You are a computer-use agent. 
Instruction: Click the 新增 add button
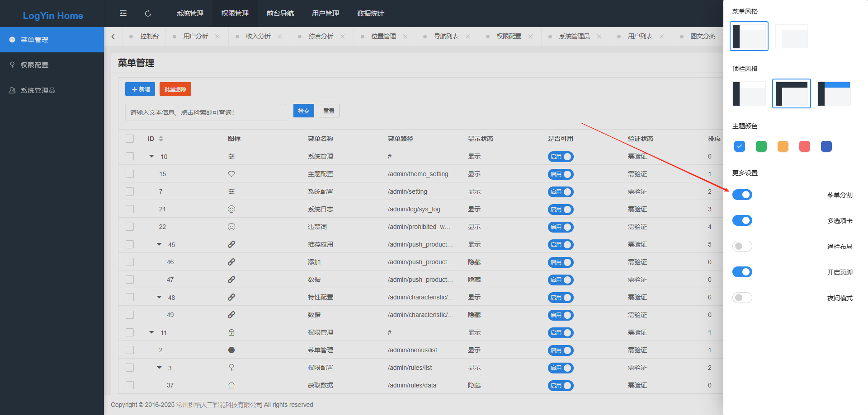140,89
